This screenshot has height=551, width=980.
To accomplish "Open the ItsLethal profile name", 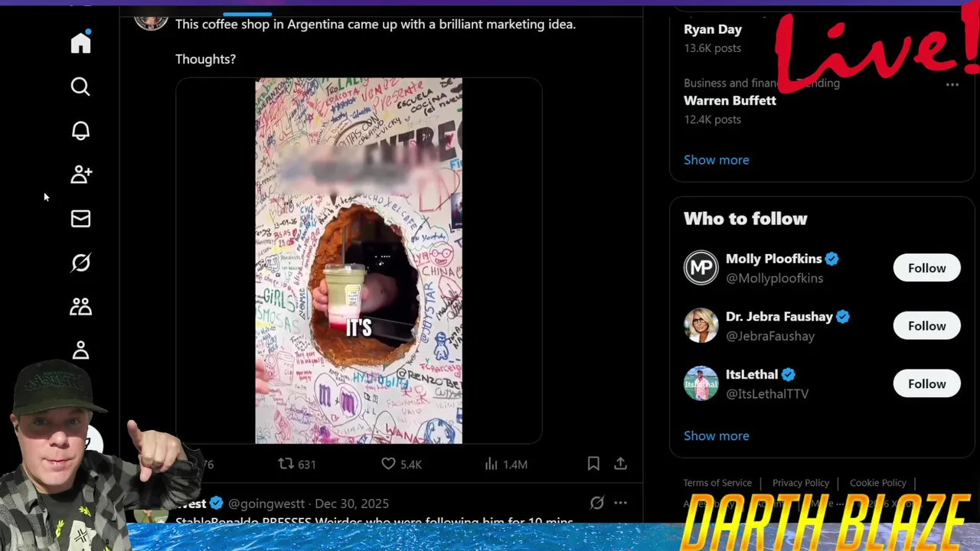I will 752,374.
